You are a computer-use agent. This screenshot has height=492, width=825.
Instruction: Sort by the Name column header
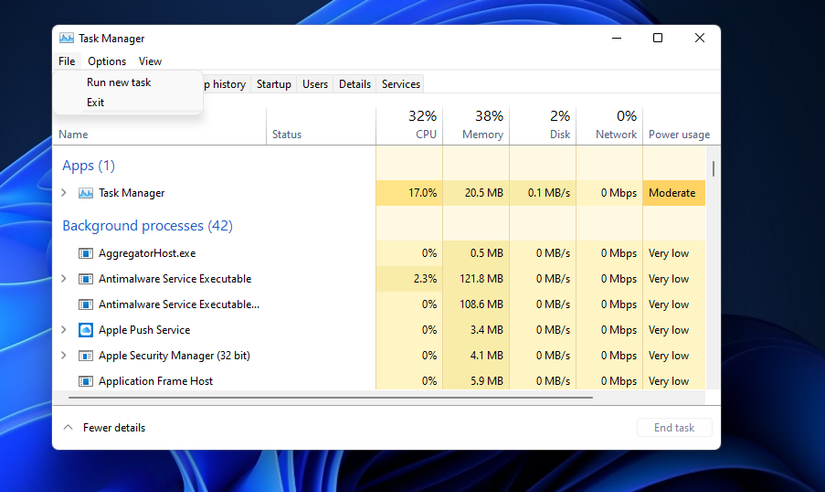73,134
